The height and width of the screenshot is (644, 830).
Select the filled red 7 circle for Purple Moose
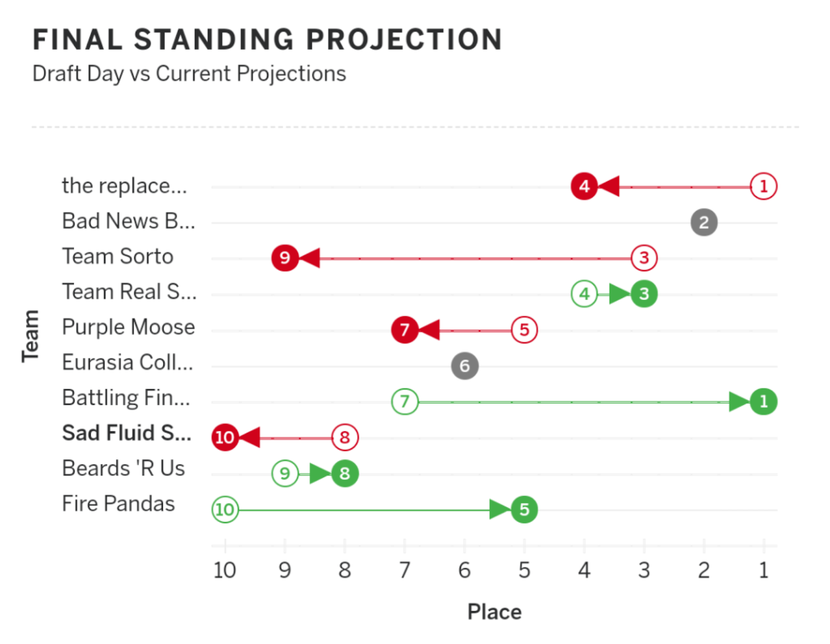pos(405,330)
